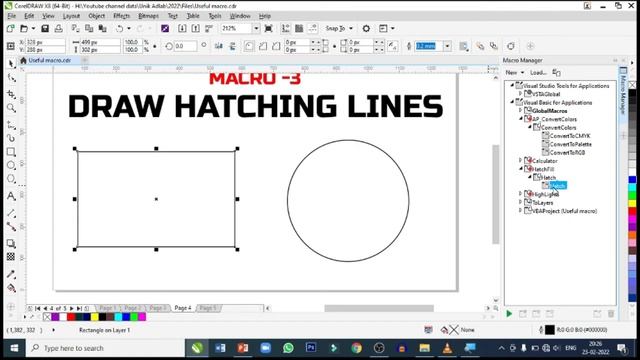Switch to the Page 4 tab
Screen dimensions: 640x360
point(182,308)
